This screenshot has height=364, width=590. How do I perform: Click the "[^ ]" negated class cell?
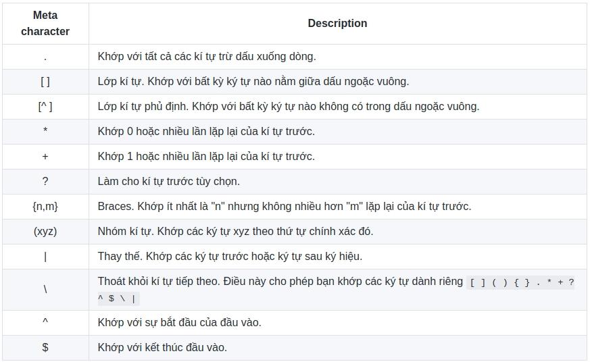(x=45, y=107)
